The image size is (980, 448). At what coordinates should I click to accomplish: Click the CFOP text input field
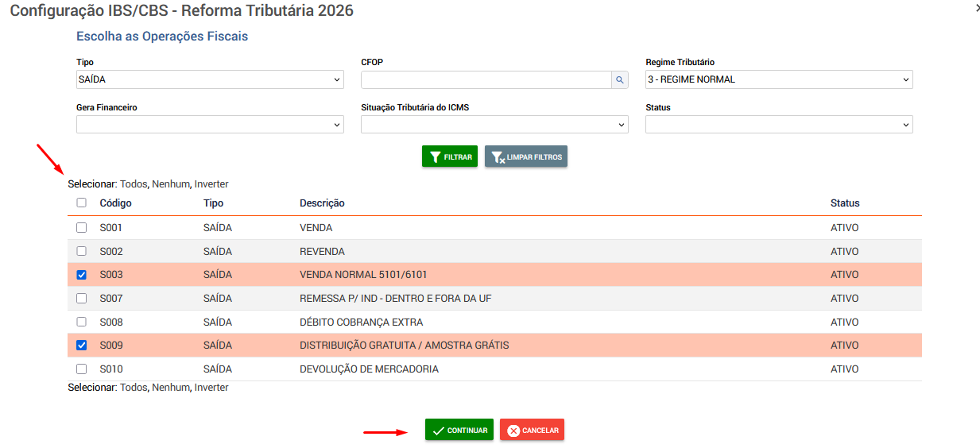[x=485, y=79]
